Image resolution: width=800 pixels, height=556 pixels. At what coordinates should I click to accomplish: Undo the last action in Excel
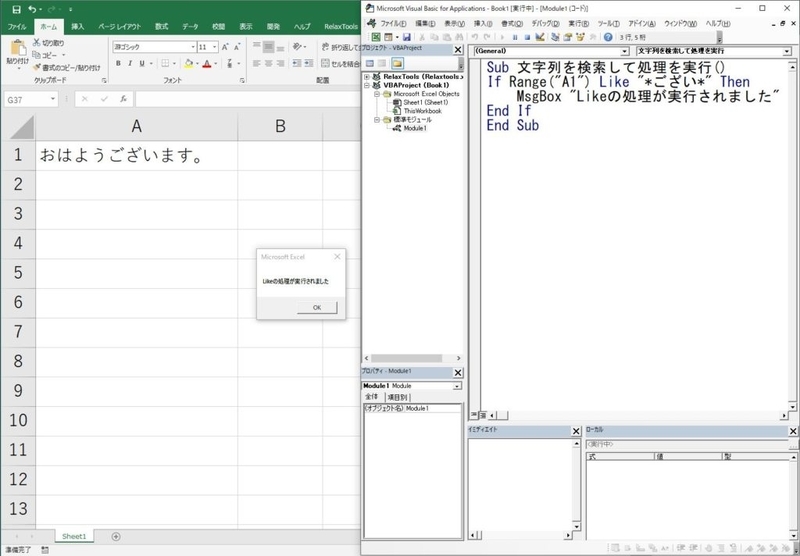(33, 9)
